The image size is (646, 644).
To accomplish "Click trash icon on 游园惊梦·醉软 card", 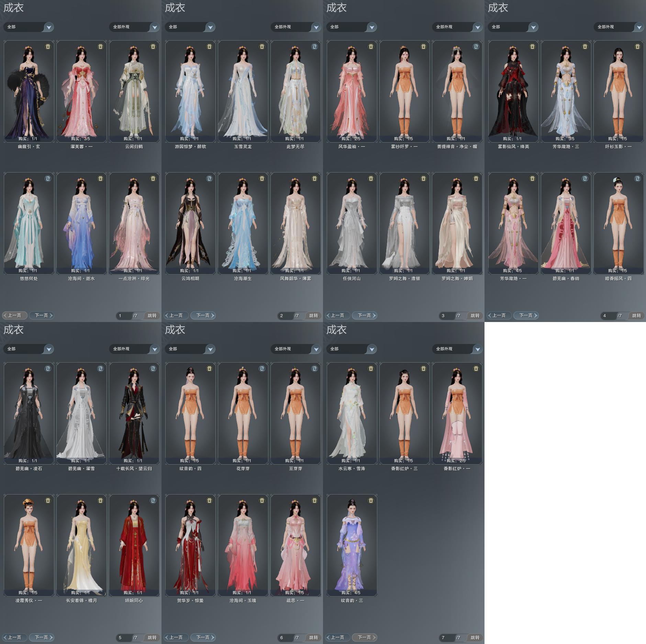I will pyautogui.click(x=209, y=46).
